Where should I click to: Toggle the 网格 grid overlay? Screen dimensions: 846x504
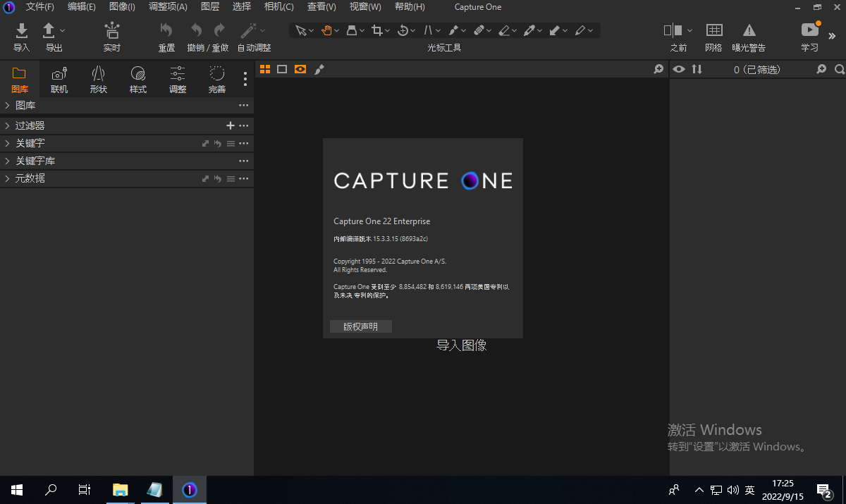tap(714, 30)
